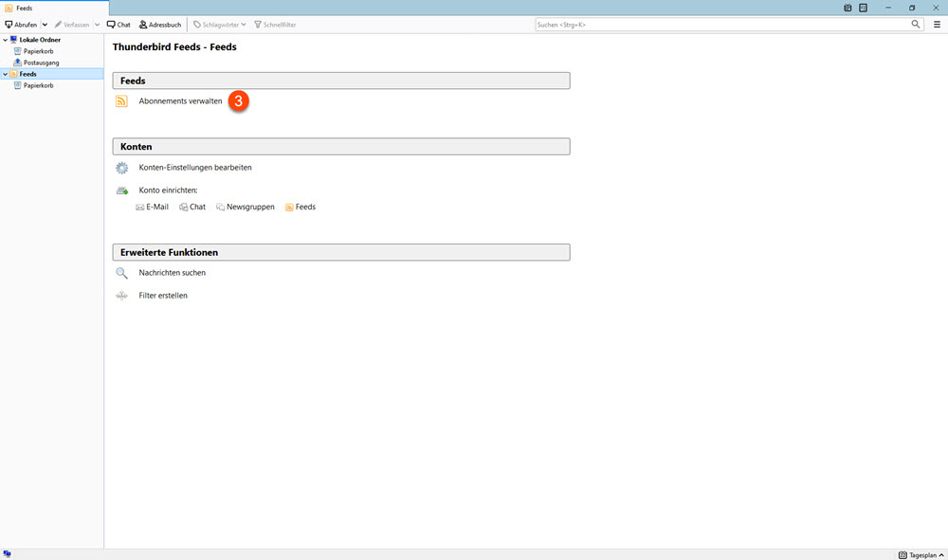Click the gear icon for Konten-Einstellungen
948x560 pixels.
click(121, 168)
